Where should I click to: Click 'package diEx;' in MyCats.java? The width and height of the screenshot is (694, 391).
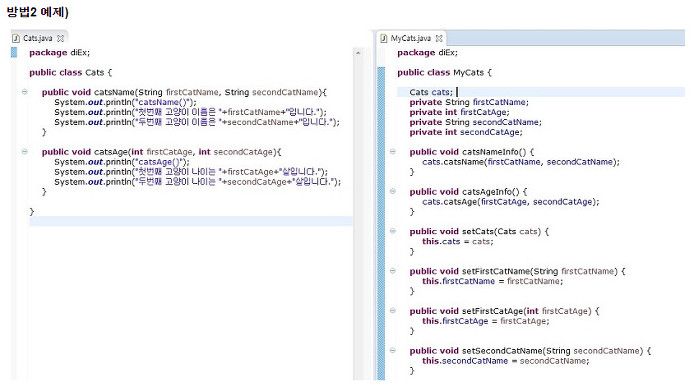(427, 53)
